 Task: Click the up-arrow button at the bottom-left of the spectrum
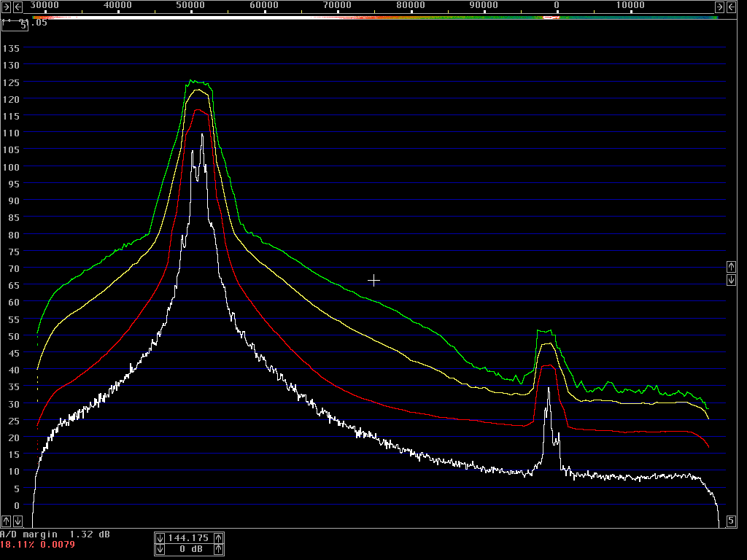[x=6, y=521]
